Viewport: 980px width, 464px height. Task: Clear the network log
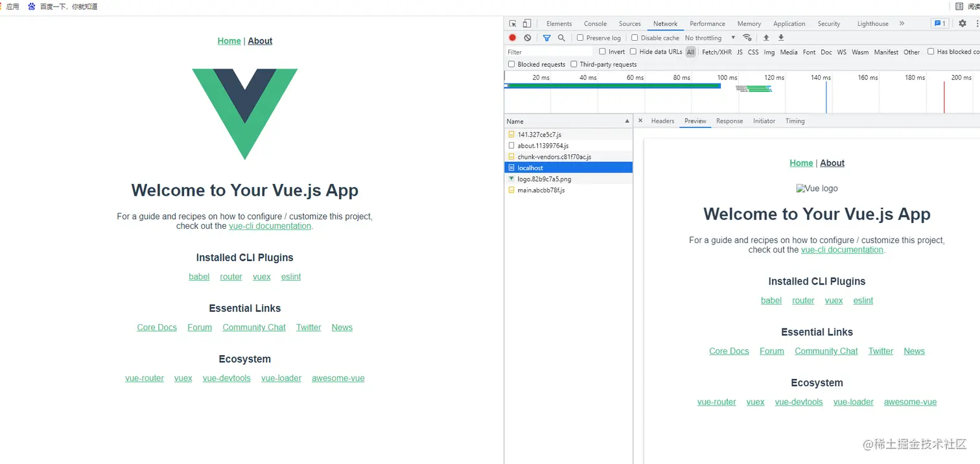[528, 38]
